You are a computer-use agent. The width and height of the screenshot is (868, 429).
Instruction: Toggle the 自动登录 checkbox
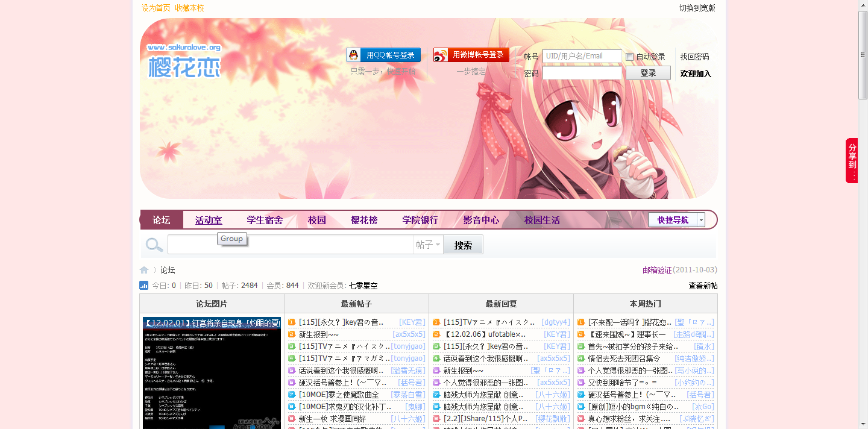coord(629,57)
